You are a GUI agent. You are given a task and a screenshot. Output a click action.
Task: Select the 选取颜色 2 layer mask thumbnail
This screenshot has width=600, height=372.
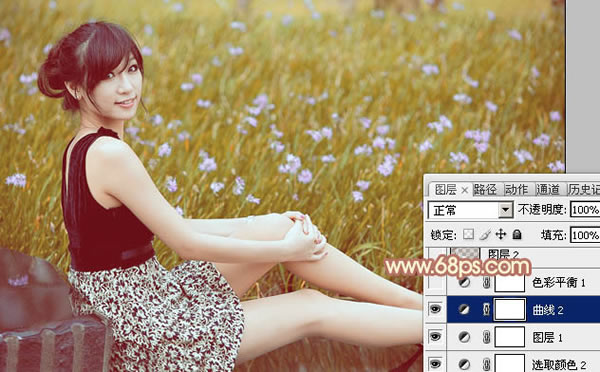pyautogui.click(x=510, y=363)
